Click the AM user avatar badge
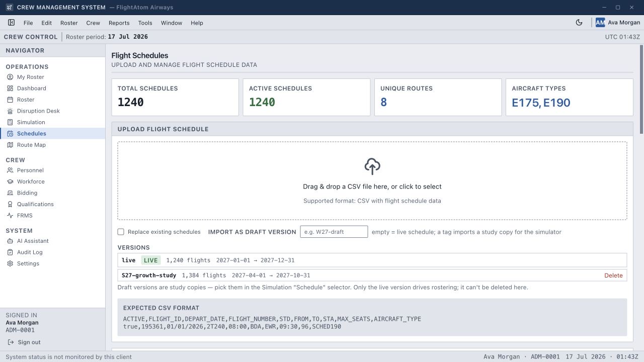644x362 pixels. click(600, 23)
